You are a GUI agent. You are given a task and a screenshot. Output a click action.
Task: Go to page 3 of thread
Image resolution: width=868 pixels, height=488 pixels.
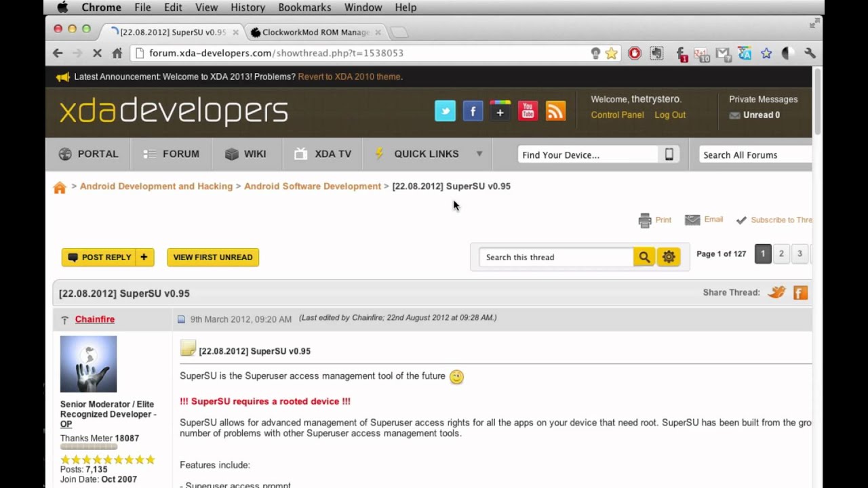[x=800, y=254]
